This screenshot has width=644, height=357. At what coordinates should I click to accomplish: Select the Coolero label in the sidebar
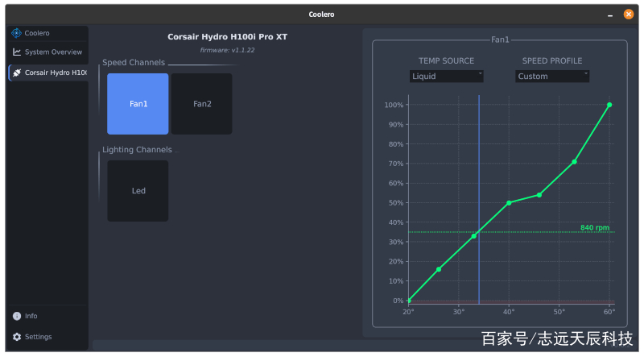(x=37, y=33)
